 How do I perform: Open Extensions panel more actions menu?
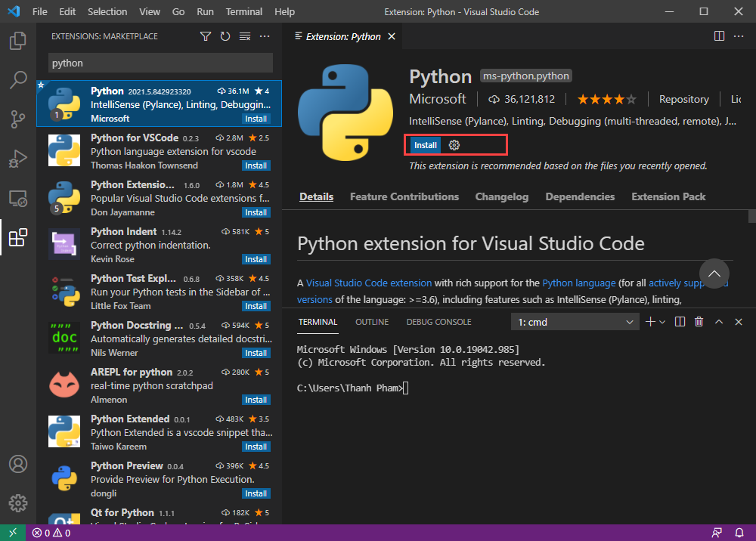(265, 36)
